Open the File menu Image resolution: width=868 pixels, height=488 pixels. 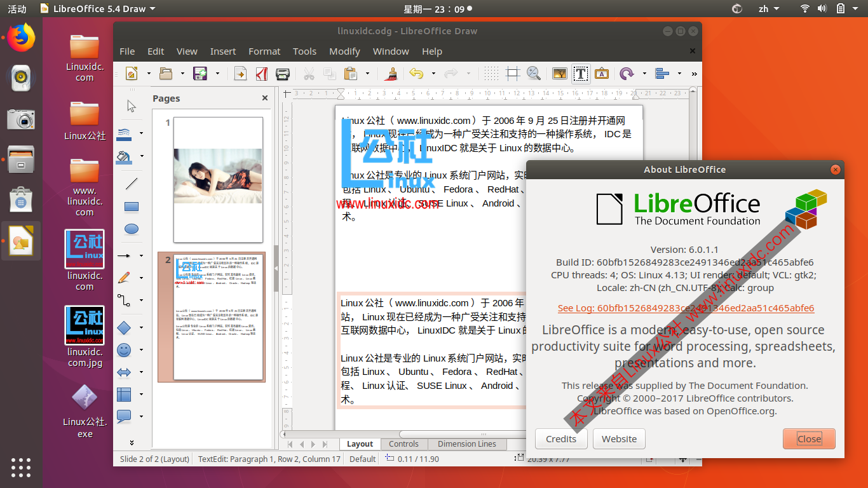point(127,51)
